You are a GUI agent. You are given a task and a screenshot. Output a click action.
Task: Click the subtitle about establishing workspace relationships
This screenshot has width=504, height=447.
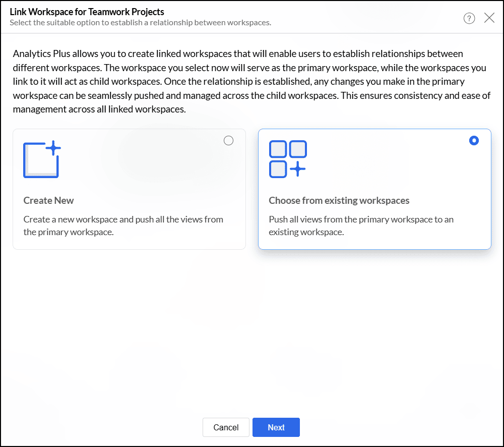pos(140,23)
